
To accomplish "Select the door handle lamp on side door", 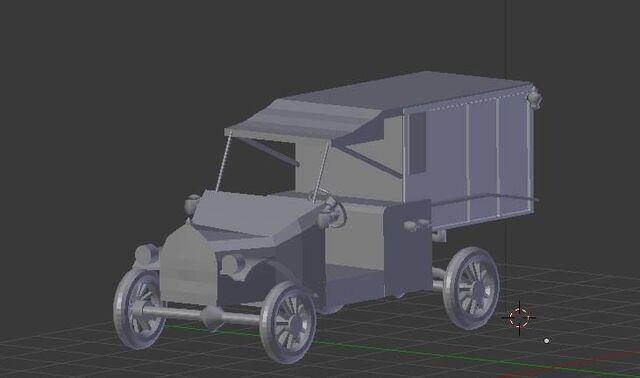I will 416,225.
